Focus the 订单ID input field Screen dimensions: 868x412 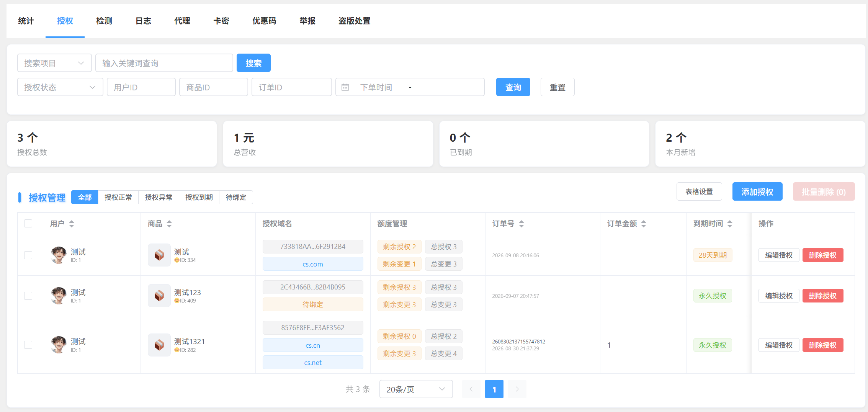[x=292, y=87]
